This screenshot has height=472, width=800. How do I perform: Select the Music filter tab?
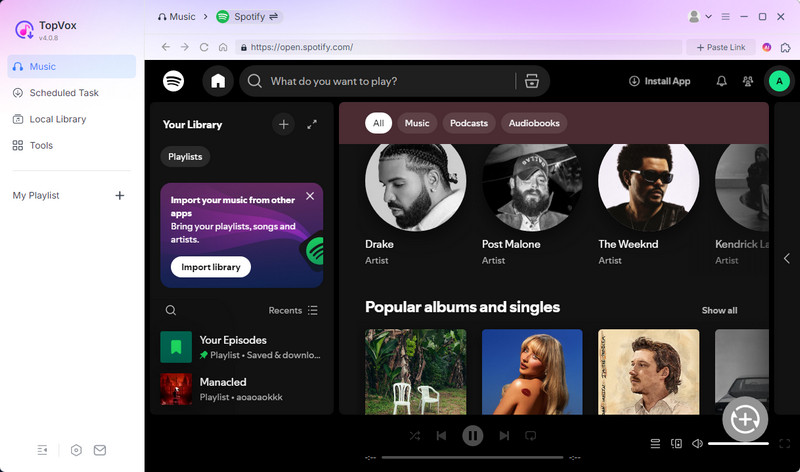tap(417, 123)
